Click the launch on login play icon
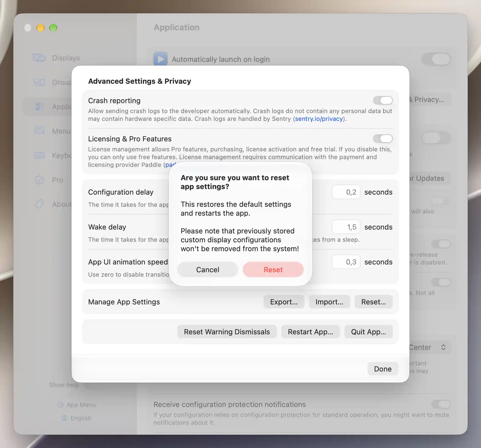 [x=160, y=59]
